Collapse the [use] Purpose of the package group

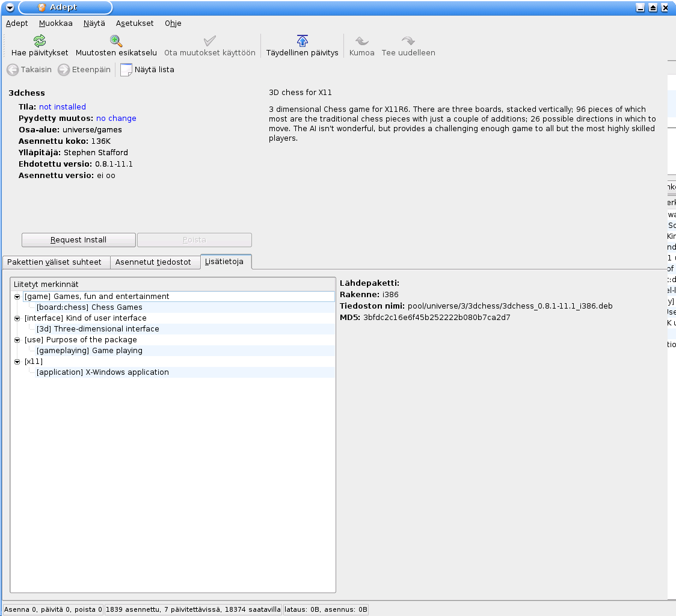[x=17, y=340]
